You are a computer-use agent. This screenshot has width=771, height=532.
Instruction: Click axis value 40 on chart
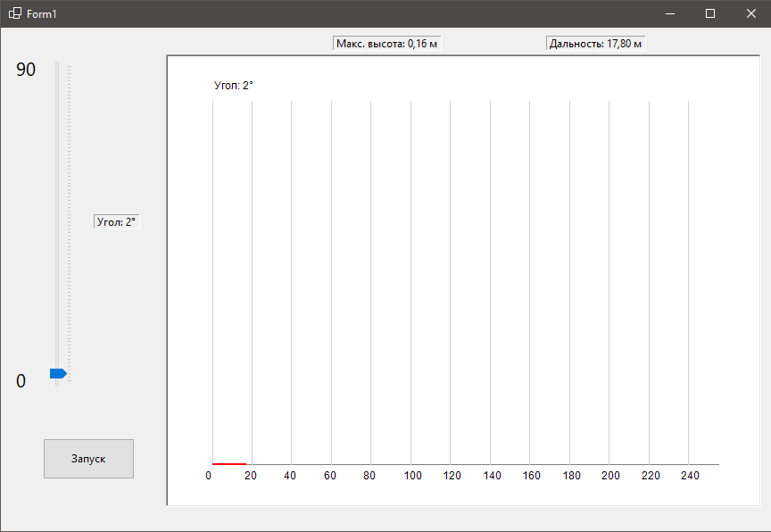tap(290, 476)
